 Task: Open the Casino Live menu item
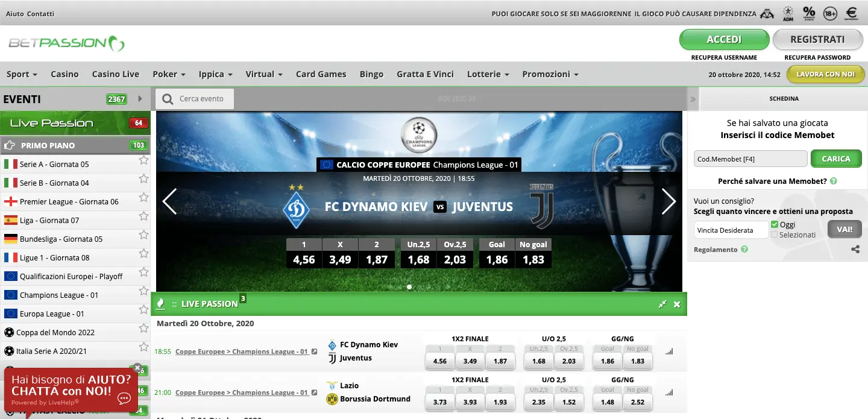click(116, 74)
